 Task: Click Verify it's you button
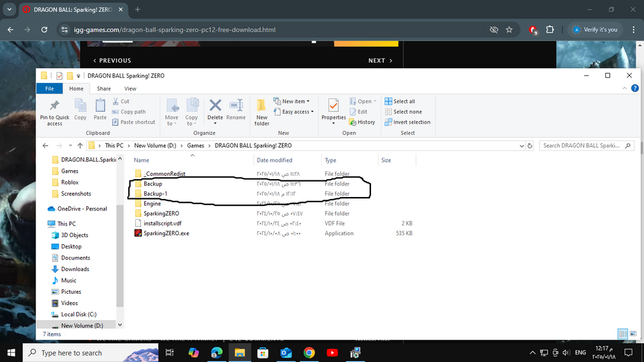tap(596, 30)
